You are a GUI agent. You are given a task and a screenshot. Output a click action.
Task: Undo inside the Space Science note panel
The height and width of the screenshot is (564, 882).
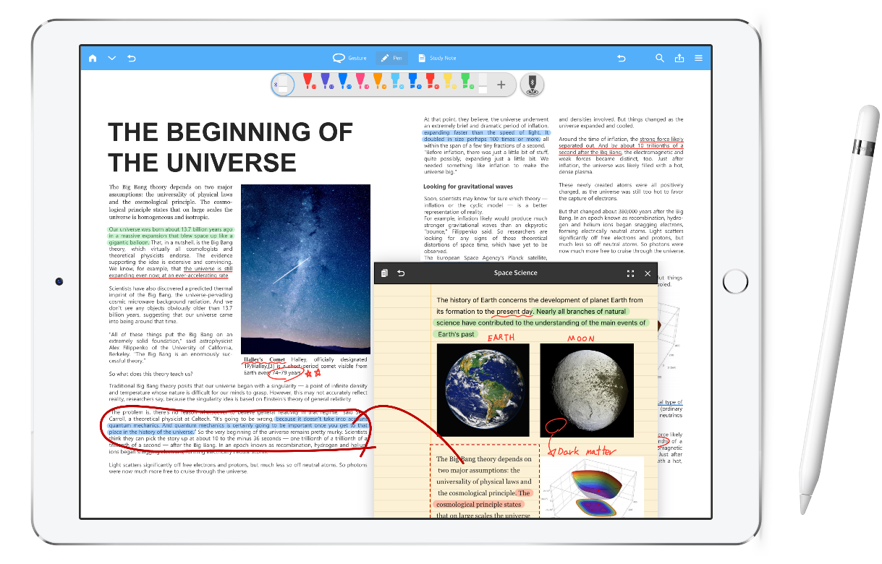point(401,273)
